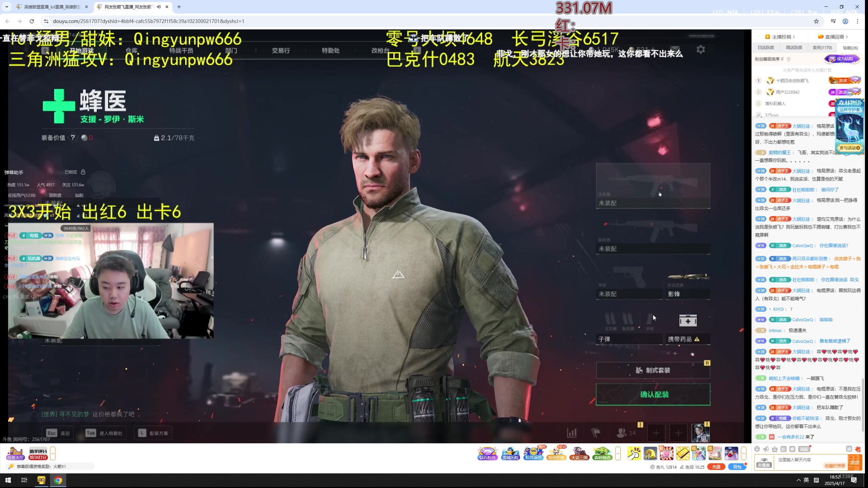
Task: Send the yellow clapping-hand gift
Action: click(x=634, y=453)
